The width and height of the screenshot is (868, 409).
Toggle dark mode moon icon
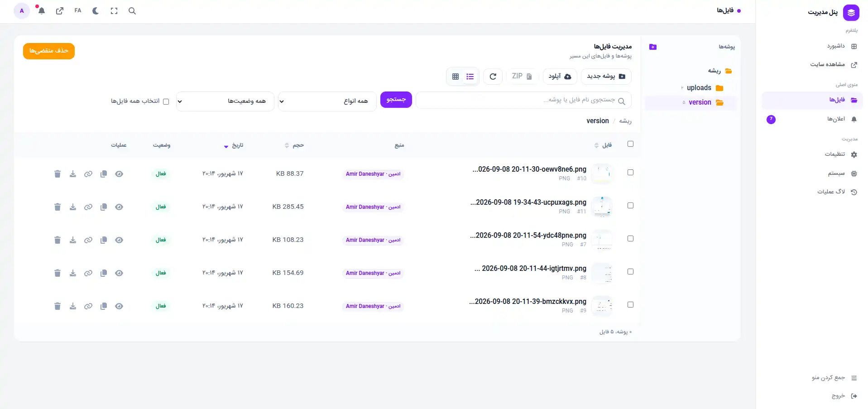pyautogui.click(x=96, y=11)
